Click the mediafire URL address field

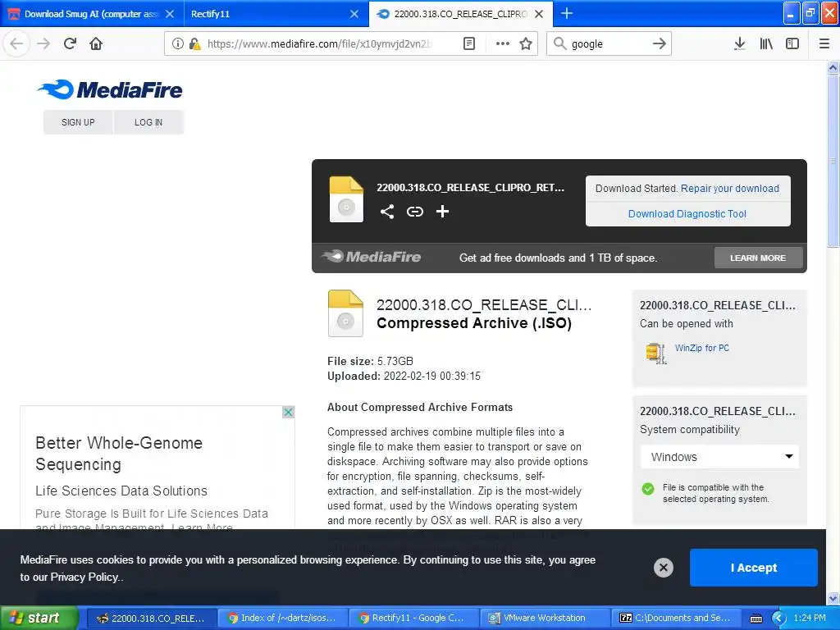click(x=319, y=44)
